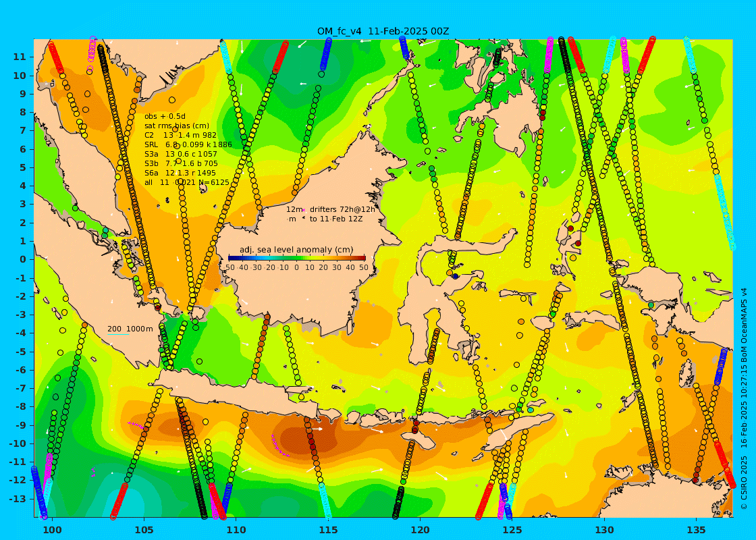Click longitude tick label '115'
This screenshot has height=540, width=756.
[328, 530]
